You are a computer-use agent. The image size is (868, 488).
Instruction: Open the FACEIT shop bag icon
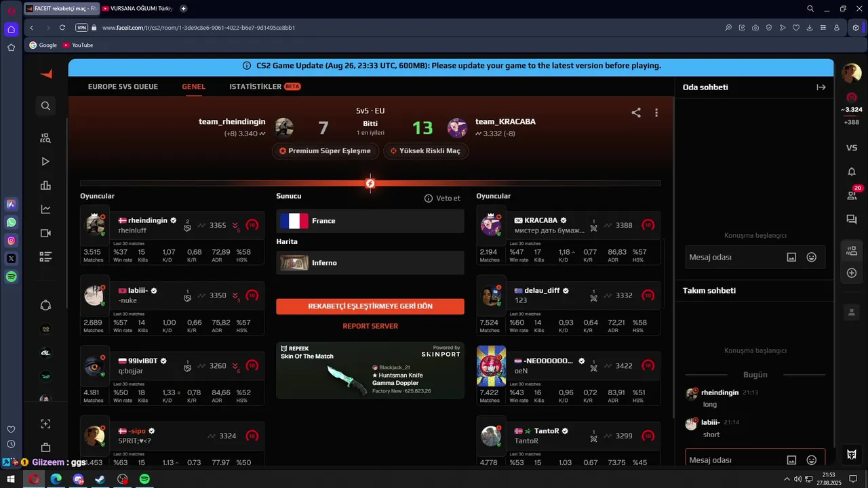point(45,447)
